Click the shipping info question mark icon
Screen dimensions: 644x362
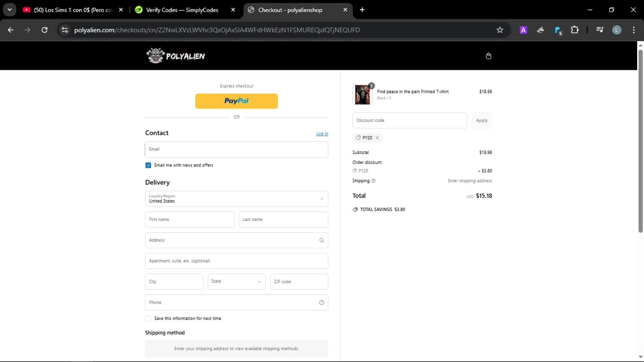coord(373,181)
